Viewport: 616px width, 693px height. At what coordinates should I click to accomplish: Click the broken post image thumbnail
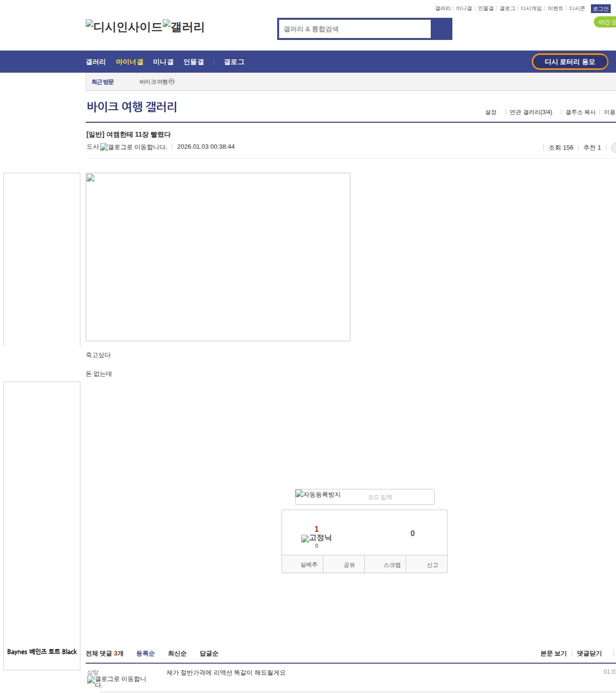tap(218, 257)
